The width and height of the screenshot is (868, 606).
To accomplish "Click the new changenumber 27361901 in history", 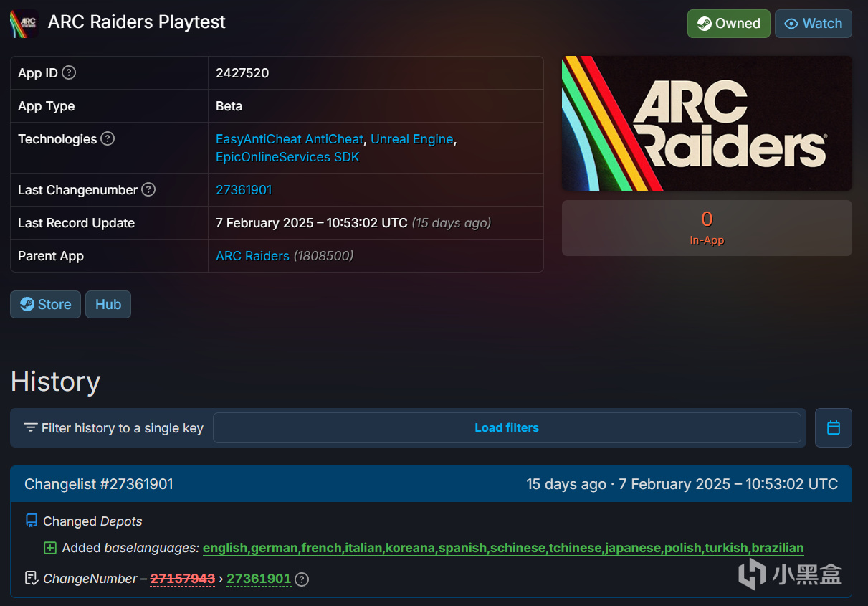I will click(x=259, y=579).
